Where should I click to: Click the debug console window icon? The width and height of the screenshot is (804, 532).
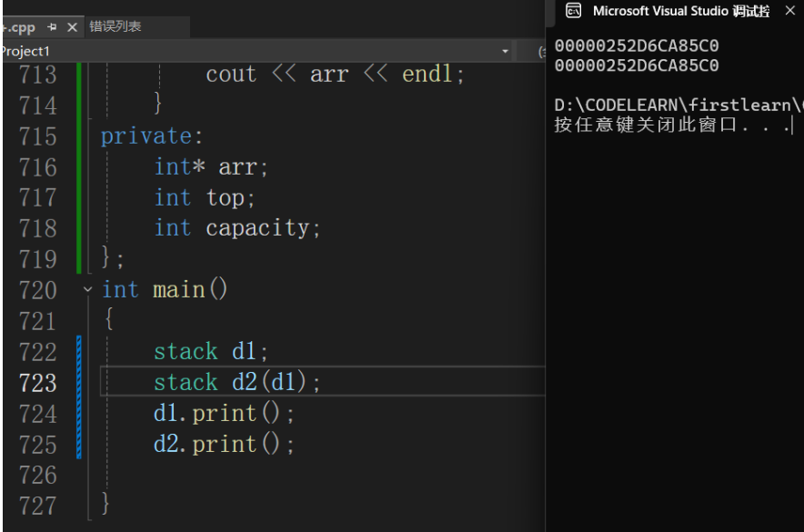[573, 11]
